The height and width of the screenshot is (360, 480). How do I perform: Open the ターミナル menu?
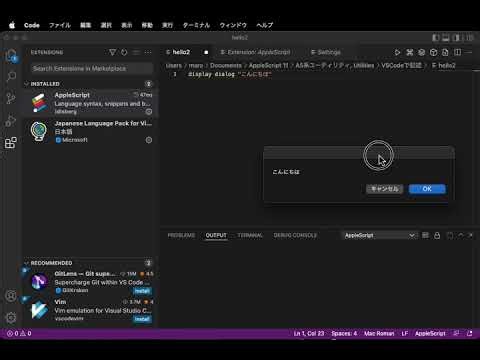196,25
